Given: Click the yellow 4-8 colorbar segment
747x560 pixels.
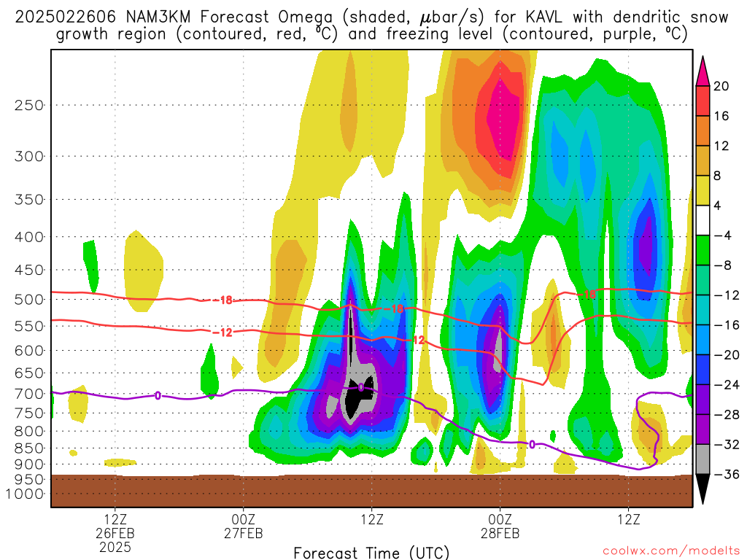Looking at the screenshot, I should coord(703,190).
